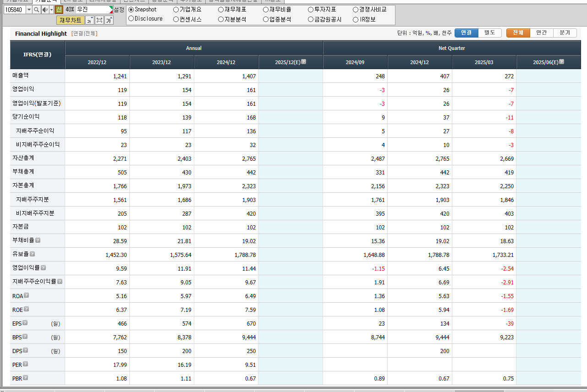This screenshot has width=587, height=392.
Task: Open help icon next to BPS
Action: [25, 337]
